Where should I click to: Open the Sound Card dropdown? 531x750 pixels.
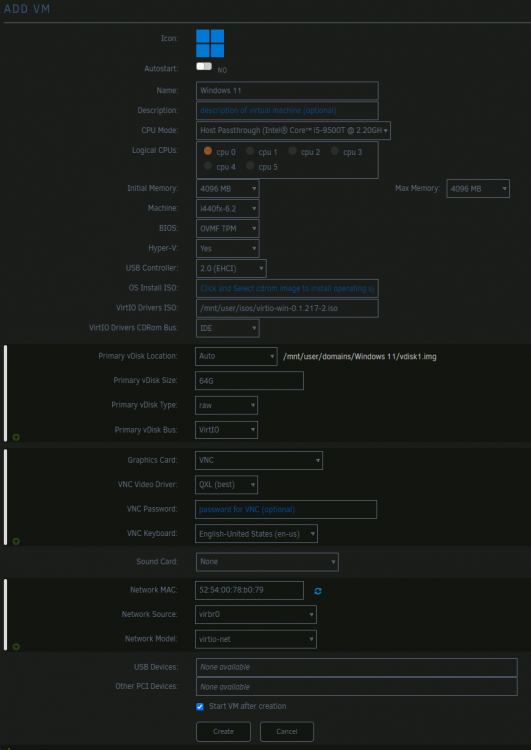coord(267,562)
